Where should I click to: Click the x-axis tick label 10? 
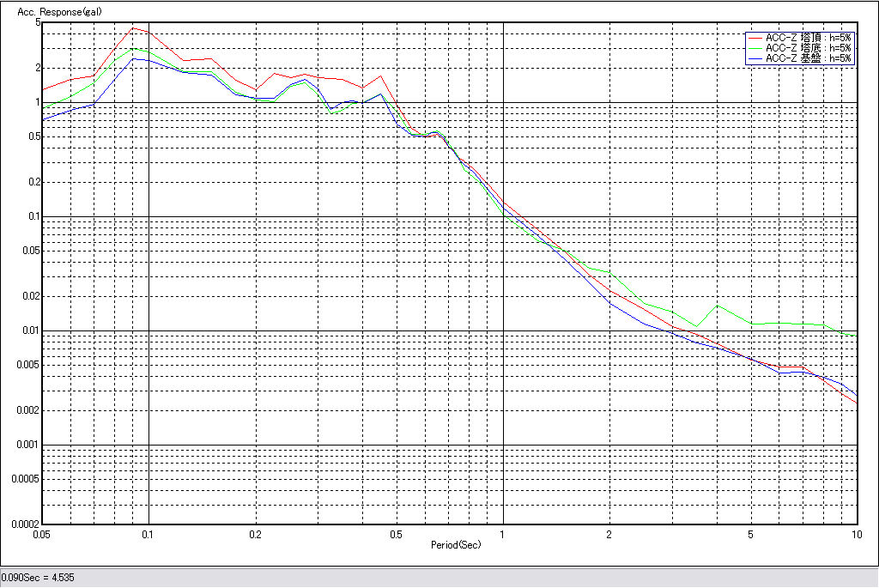856,534
